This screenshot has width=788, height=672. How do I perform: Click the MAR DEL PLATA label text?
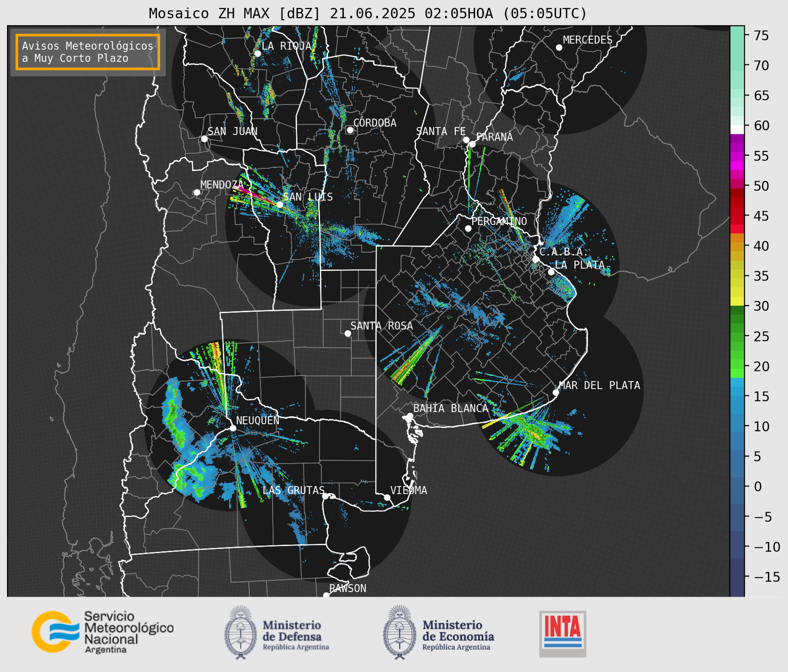600,386
